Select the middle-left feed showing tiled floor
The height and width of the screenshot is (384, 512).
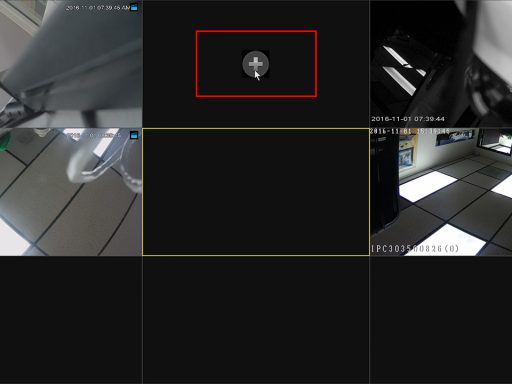coord(71,192)
